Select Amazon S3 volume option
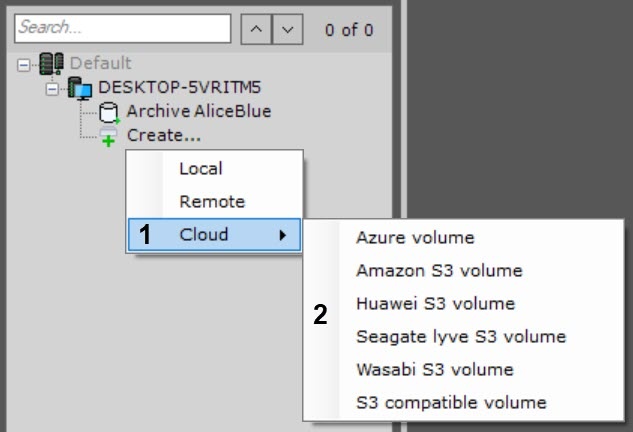Viewport: 633px width, 432px height. coord(439,271)
